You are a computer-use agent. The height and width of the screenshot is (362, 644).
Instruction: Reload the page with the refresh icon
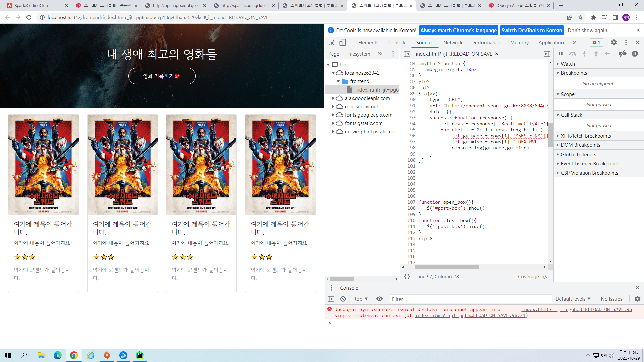29,17
